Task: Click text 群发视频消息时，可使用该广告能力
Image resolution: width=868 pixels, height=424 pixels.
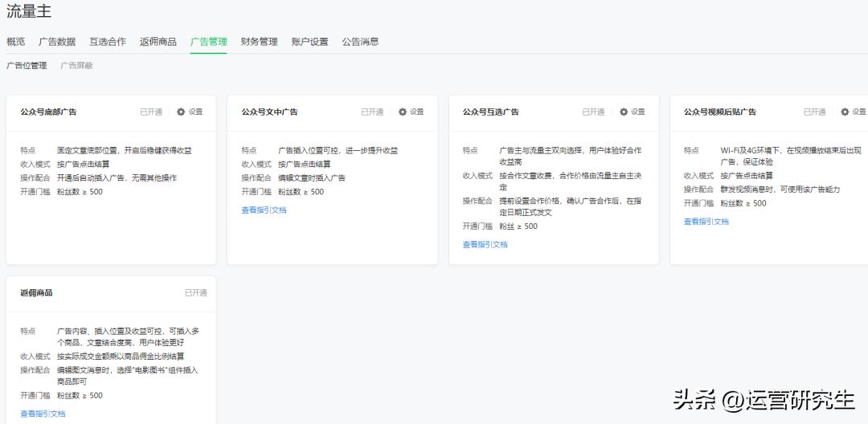Action: point(780,189)
